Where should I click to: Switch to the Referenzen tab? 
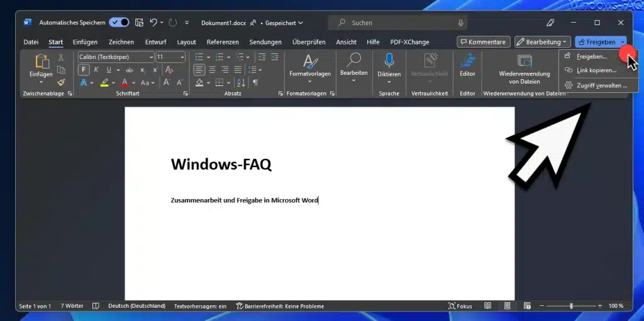pos(223,42)
